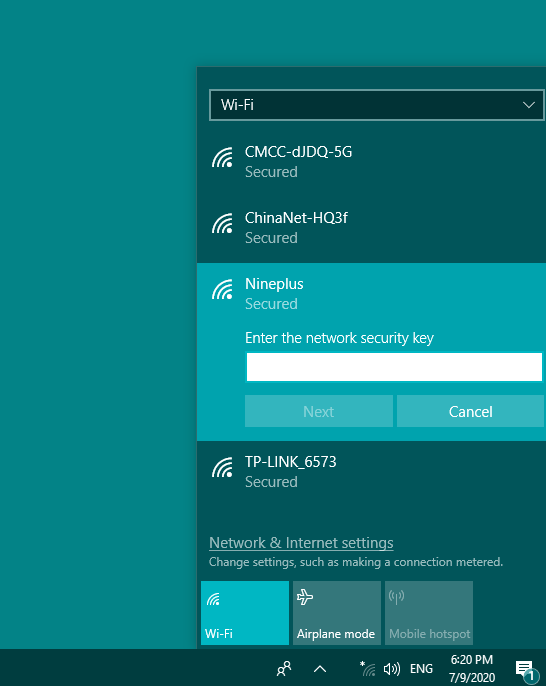Open the volume speaker icon

click(392, 668)
